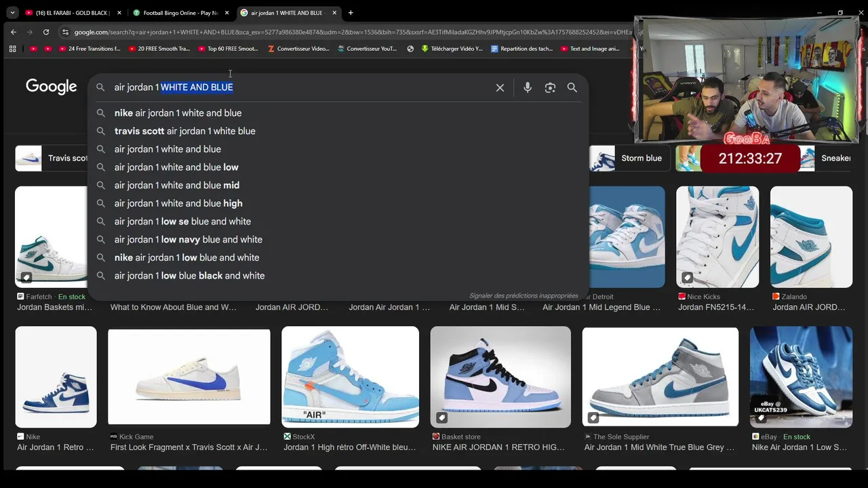Open Repartition des tach... bookmark
Image resolution: width=868 pixels, height=488 pixels.
(x=522, y=49)
